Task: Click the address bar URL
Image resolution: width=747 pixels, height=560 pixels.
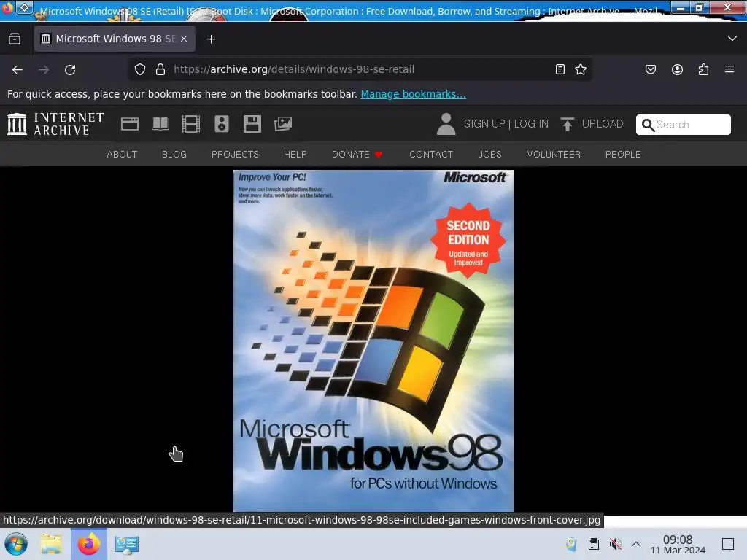Action: pos(294,69)
